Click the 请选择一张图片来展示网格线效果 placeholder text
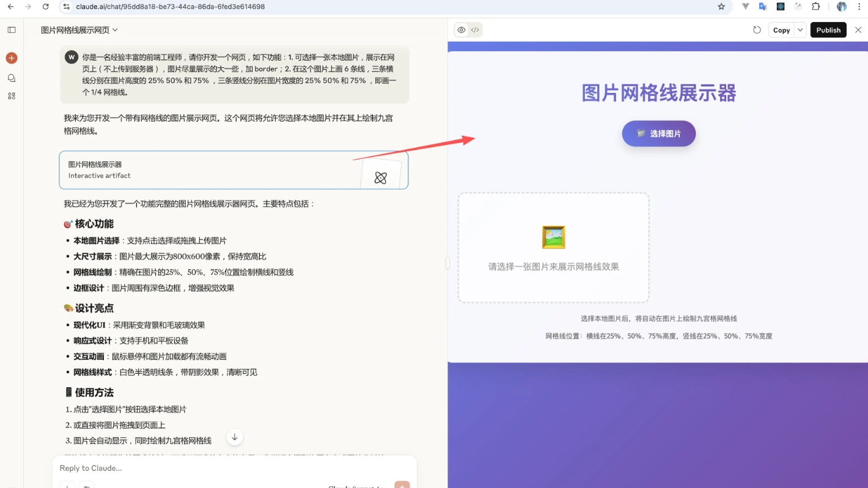This screenshot has height=488, width=868. (x=554, y=267)
